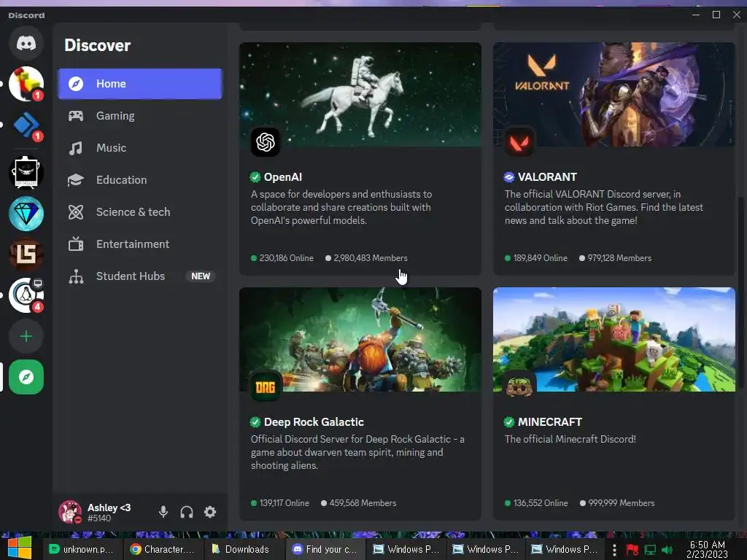The width and height of the screenshot is (747, 560).
Task: Select the Home category
Action: pos(139,84)
